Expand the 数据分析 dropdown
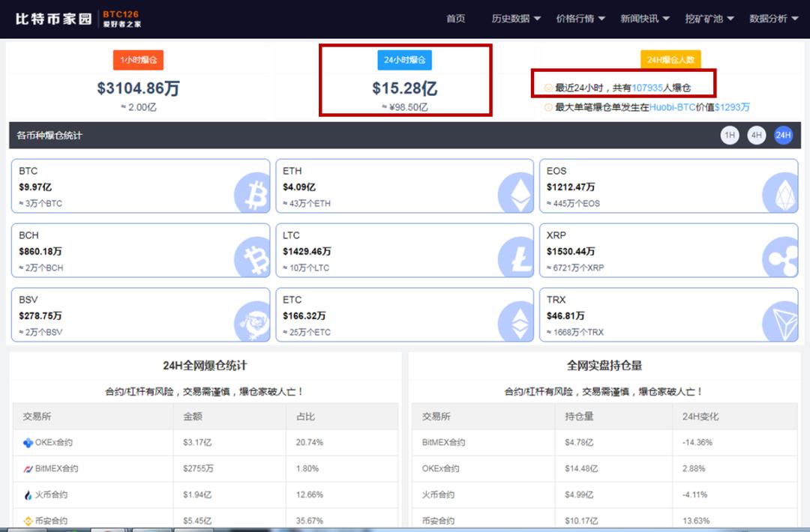Image resolution: width=810 pixels, height=532 pixels. 772,19
